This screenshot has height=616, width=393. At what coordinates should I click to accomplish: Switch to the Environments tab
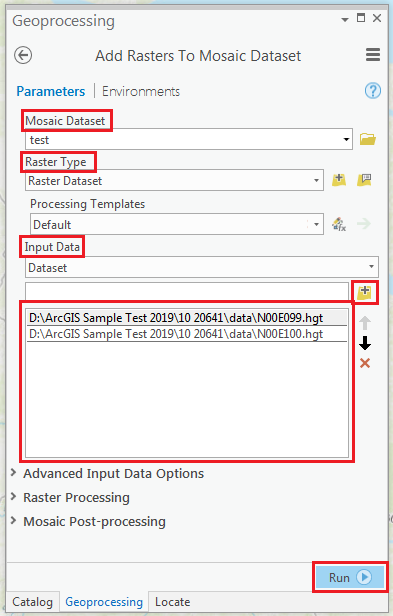tap(141, 91)
